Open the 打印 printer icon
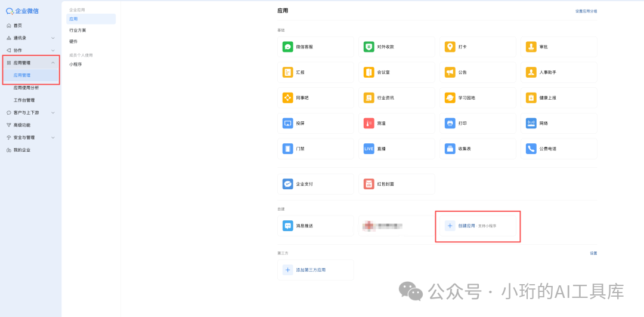 pyautogui.click(x=450, y=124)
